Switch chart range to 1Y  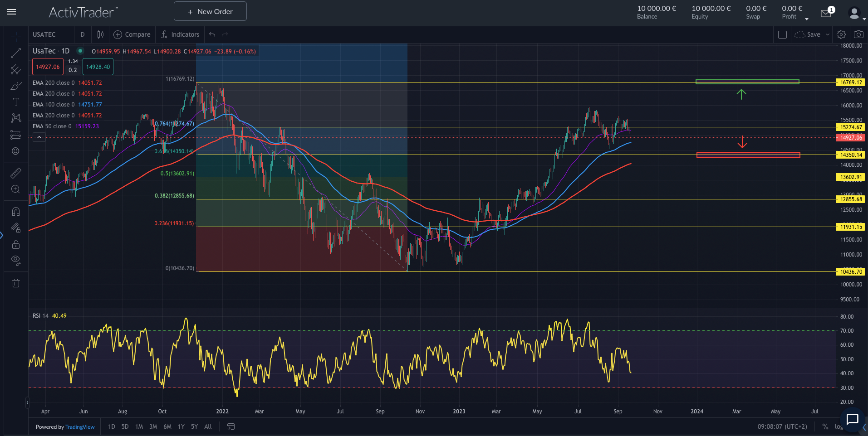click(181, 426)
